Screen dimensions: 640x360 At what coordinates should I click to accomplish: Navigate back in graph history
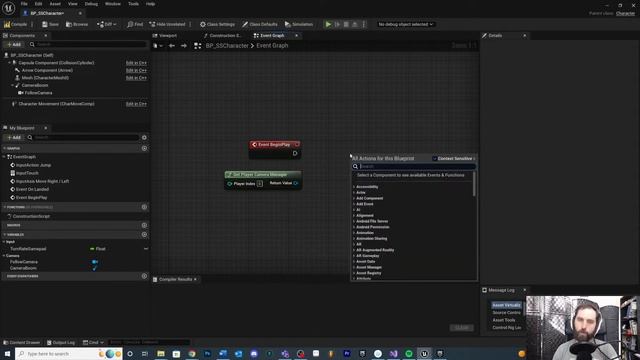tap(172, 46)
